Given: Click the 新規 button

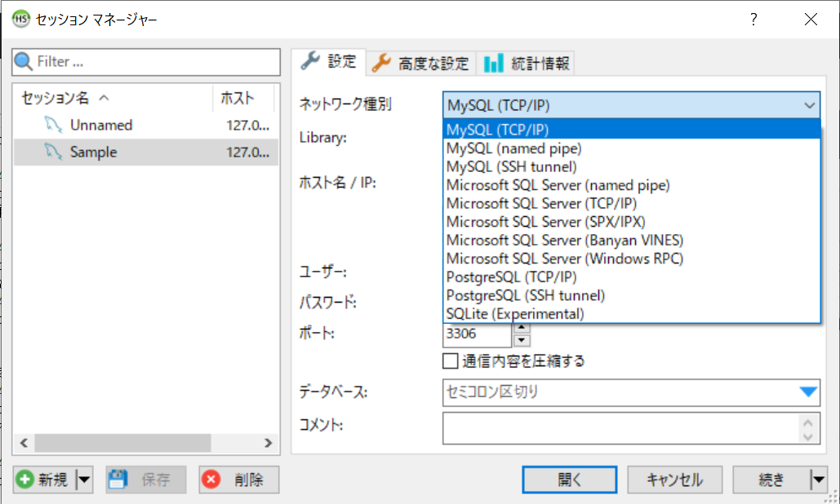Looking at the screenshot, I should [46, 480].
